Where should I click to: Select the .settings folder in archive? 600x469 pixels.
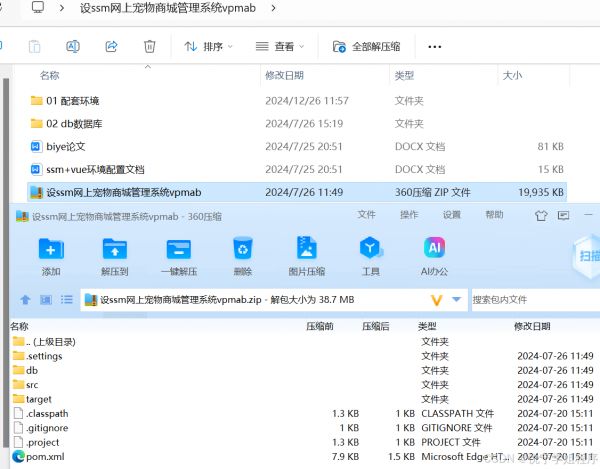point(37,356)
